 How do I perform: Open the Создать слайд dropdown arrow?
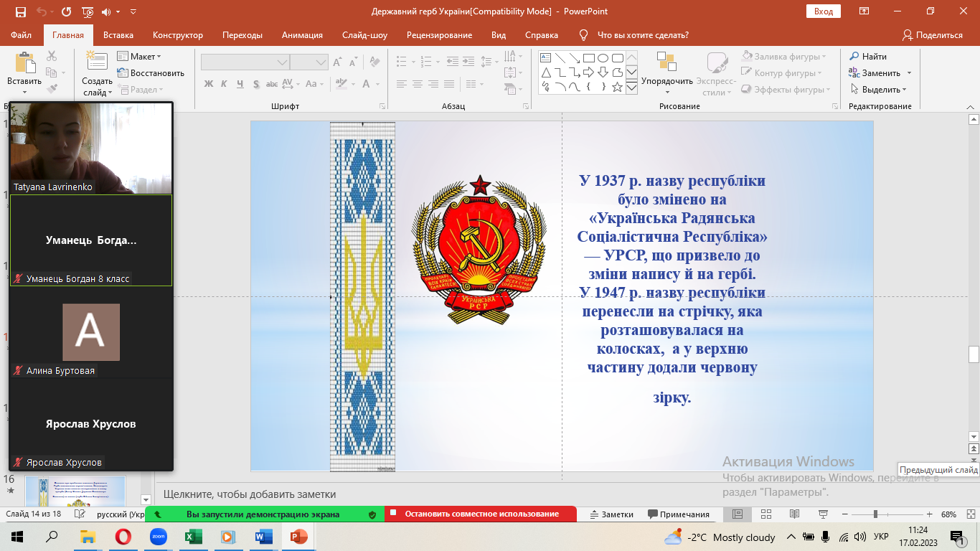110,92
